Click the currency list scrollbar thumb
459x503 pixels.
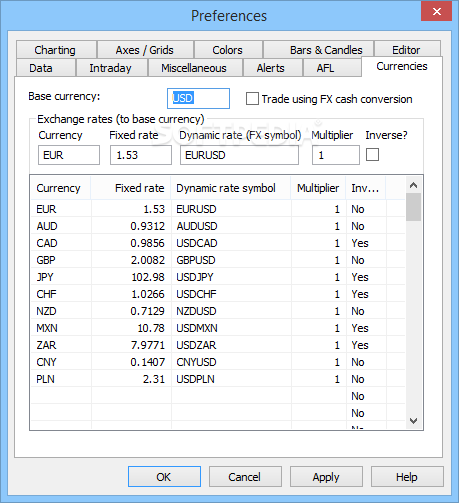pos(413,207)
